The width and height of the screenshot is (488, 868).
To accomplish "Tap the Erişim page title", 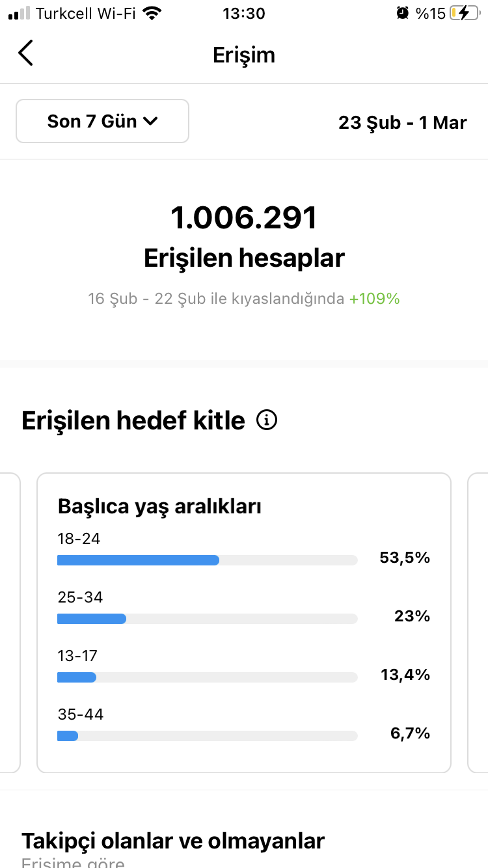I will point(244,55).
